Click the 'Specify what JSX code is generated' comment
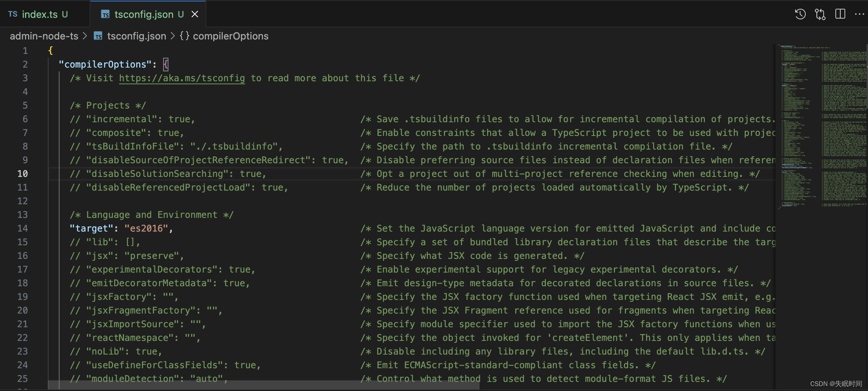 (x=472, y=256)
